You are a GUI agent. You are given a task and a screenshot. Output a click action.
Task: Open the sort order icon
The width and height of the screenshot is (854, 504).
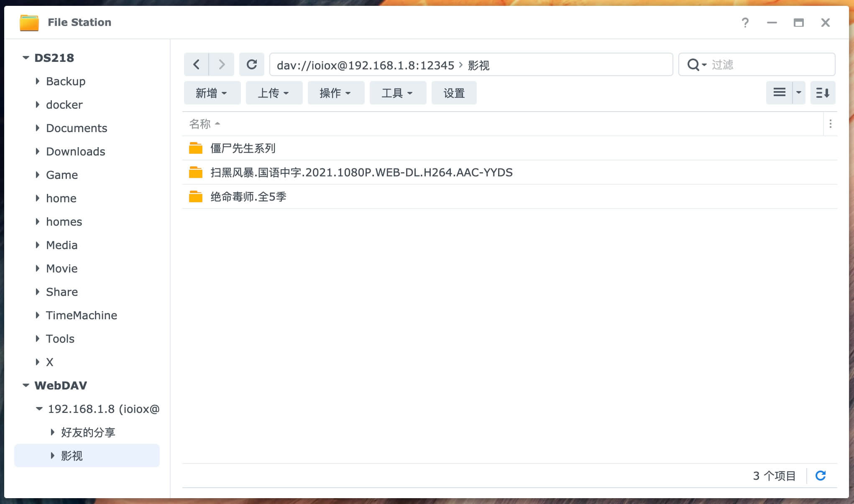coord(823,92)
